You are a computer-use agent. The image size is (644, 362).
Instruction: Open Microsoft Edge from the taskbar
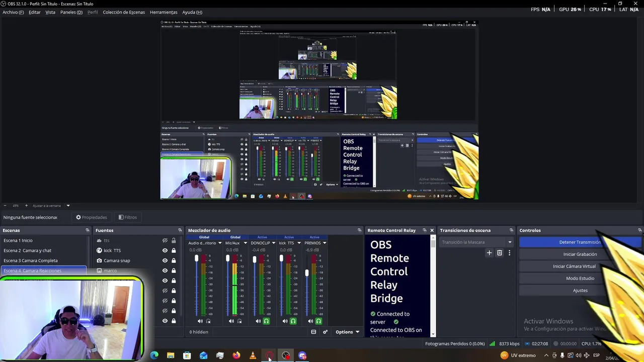(x=154, y=355)
